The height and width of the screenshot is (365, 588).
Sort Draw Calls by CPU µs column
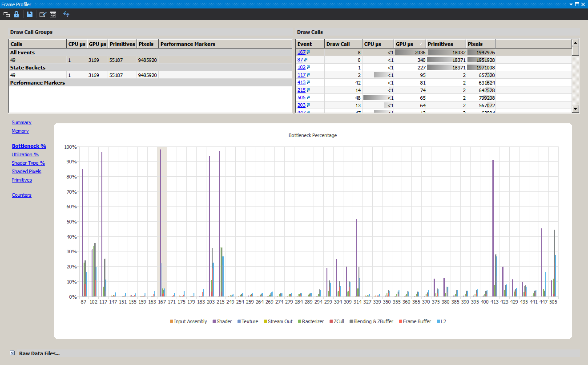378,44
